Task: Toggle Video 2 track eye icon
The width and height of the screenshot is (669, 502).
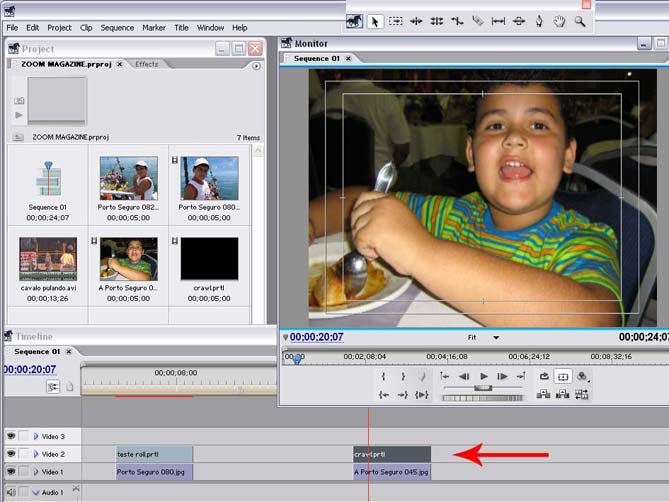Action: click(x=11, y=454)
